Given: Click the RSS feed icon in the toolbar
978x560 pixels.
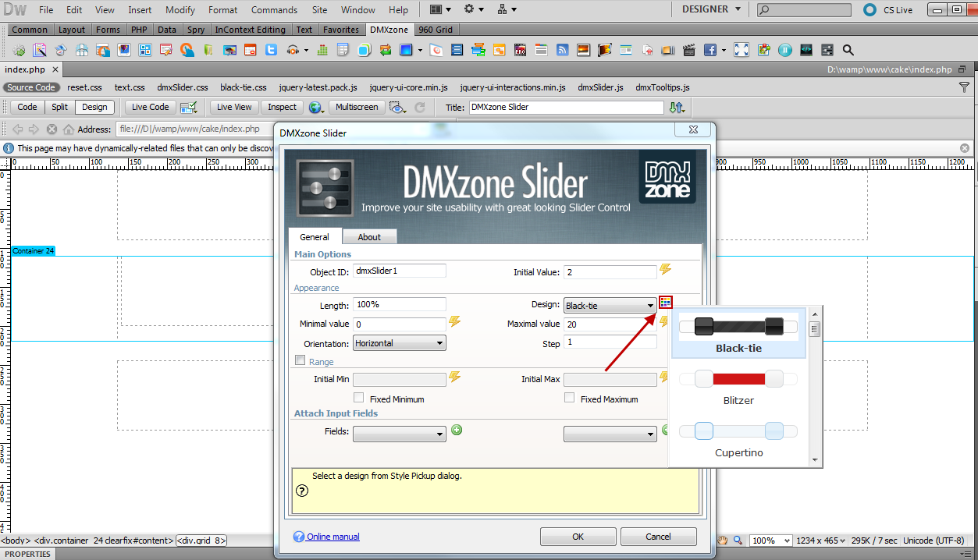Looking at the screenshot, I should click(562, 50).
